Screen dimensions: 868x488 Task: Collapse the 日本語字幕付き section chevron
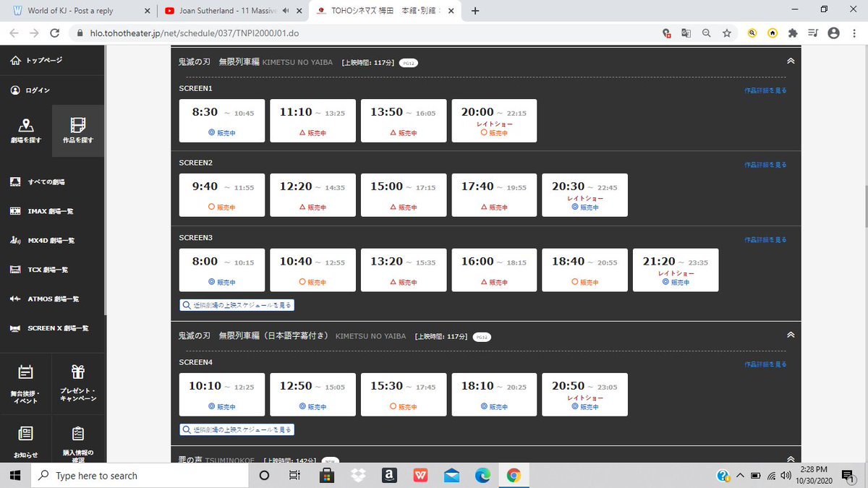coord(791,335)
